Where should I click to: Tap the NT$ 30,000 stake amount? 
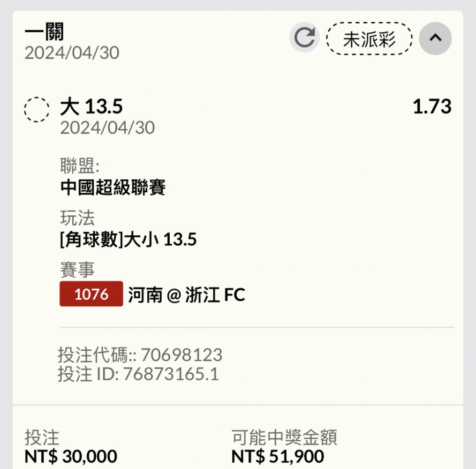(x=71, y=456)
